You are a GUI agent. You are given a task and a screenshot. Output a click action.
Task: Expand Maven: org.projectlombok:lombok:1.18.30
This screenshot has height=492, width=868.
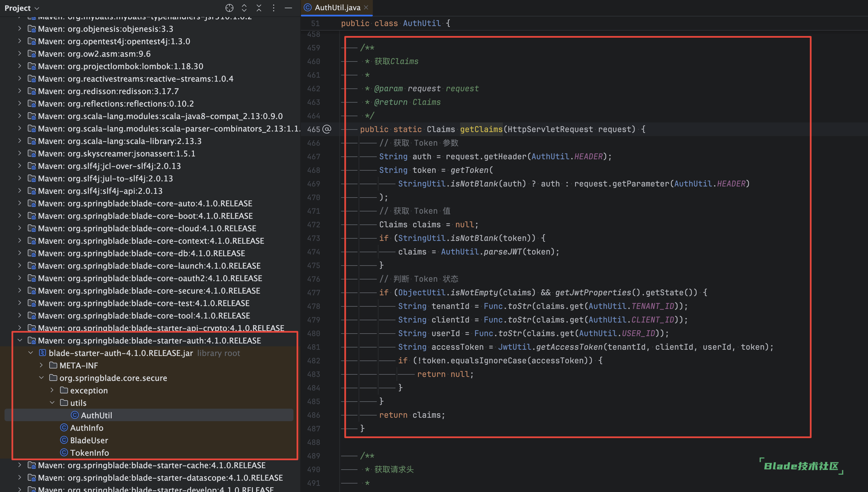[x=20, y=66]
